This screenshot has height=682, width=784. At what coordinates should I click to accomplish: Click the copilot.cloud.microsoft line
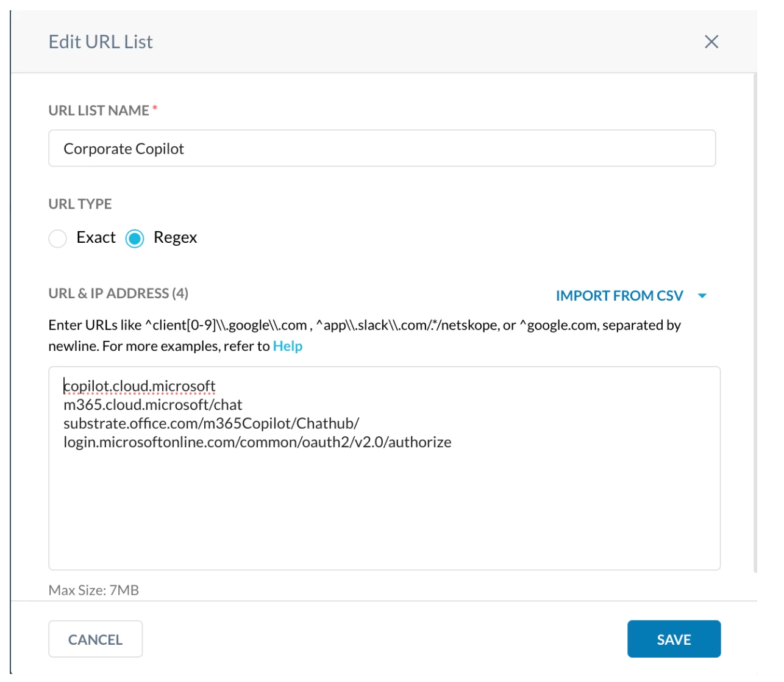140,386
